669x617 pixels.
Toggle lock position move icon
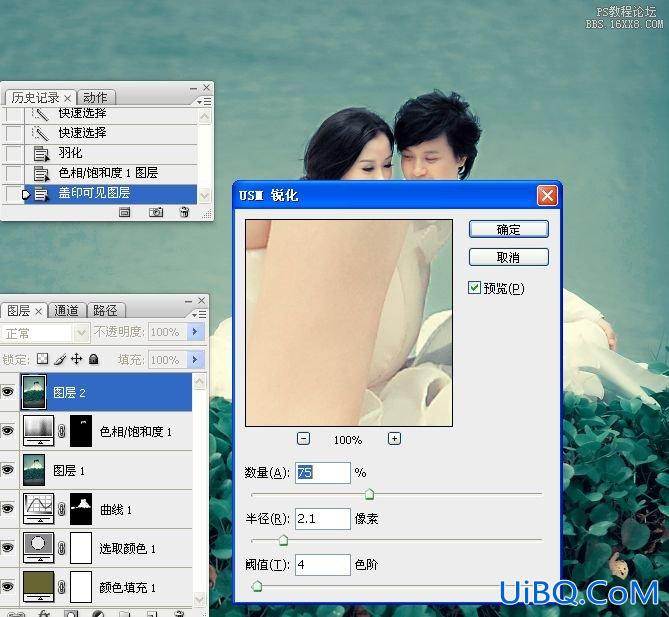coord(76,359)
